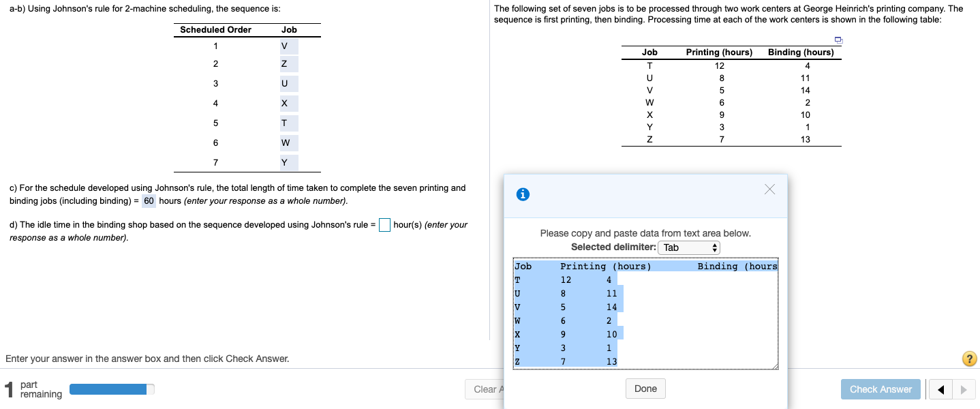Open the yellow help question-mark icon
This screenshot has width=980, height=409.
pyautogui.click(x=969, y=358)
